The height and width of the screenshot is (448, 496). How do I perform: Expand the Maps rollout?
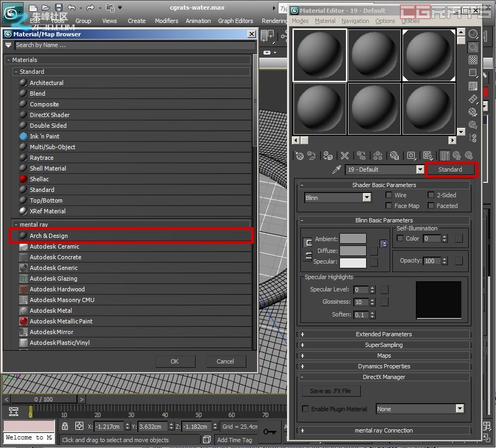coord(384,356)
